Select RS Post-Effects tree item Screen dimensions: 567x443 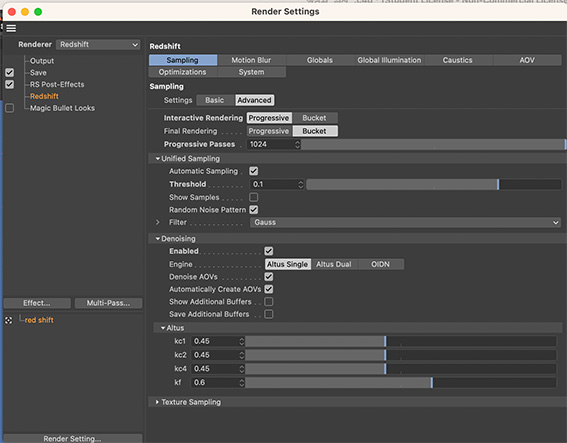pyautogui.click(x=57, y=84)
